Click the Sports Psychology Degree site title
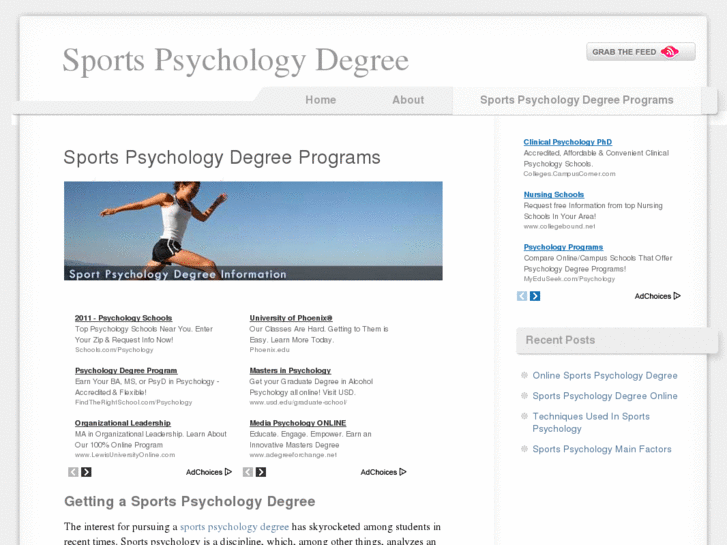This screenshot has height=545, width=727. 236,60
